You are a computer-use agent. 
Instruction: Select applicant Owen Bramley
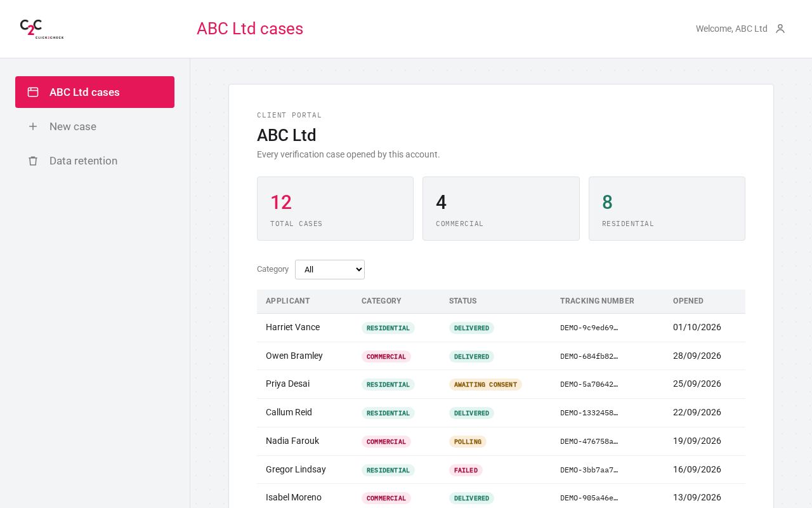click(x=294, y=356)
